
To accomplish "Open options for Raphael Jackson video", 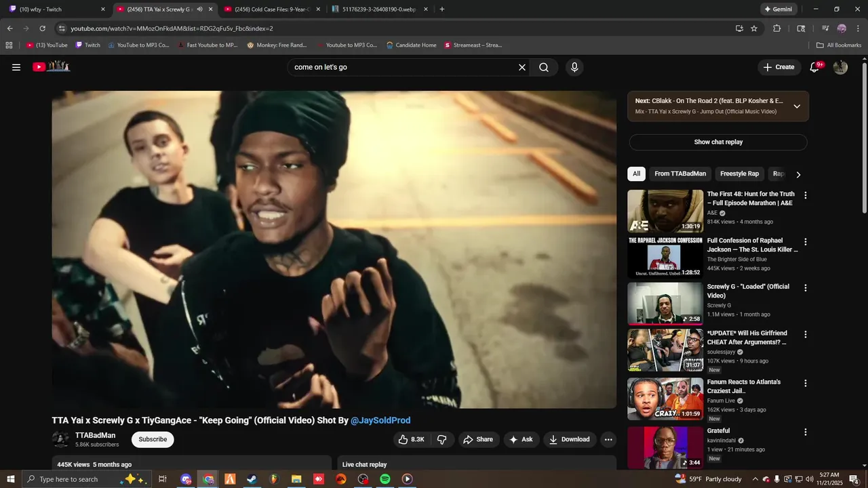I will (x=806, y=242).
